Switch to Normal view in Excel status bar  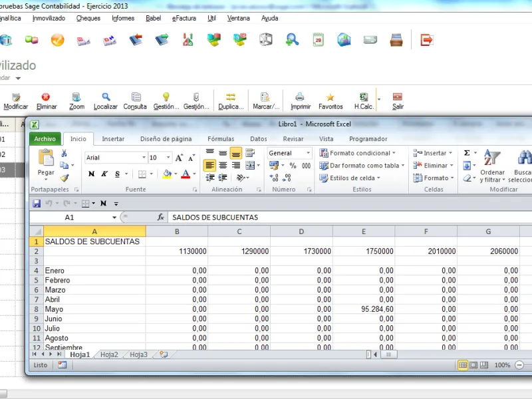coord(462,365)
